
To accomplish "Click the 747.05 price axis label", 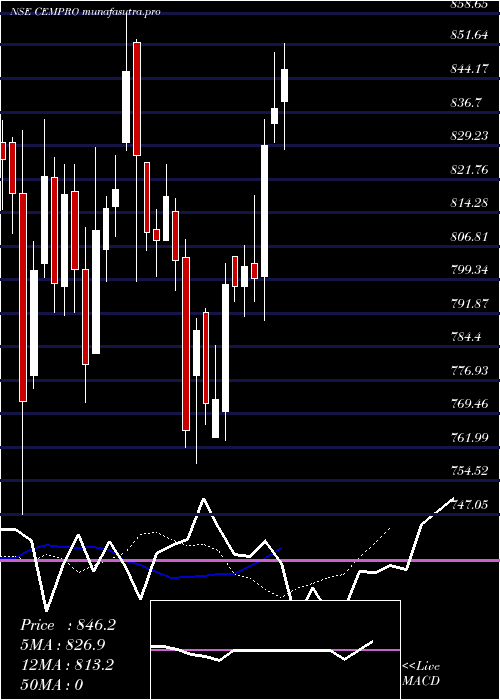I will (x=469, y=505).
